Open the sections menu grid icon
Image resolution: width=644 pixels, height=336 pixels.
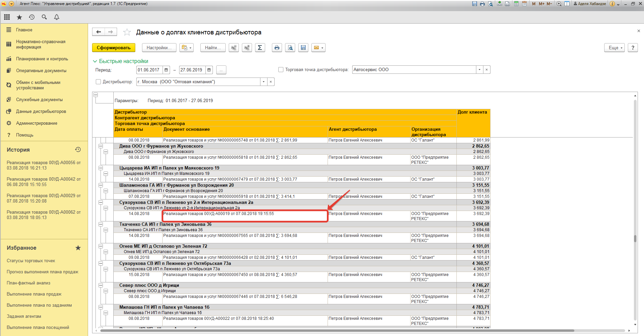click(x=7, y=17)
